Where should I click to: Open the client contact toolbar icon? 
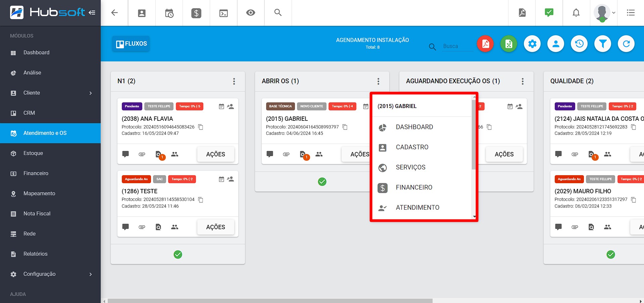(142, 13)
